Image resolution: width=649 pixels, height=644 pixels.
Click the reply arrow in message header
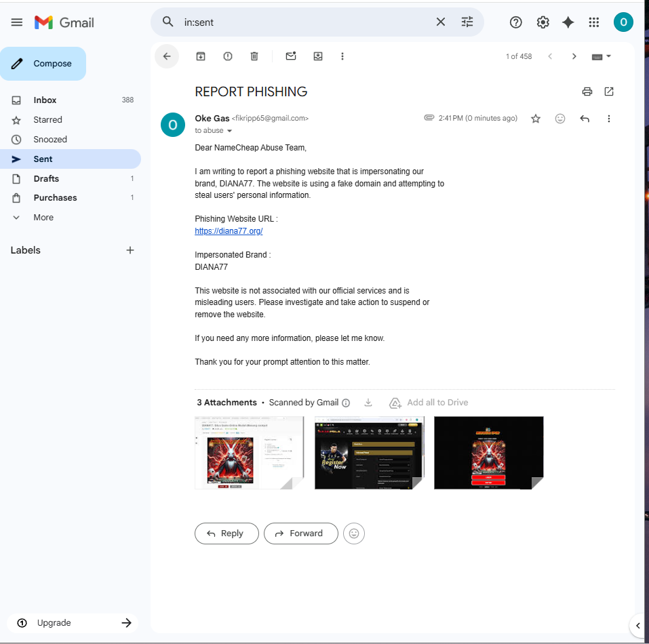point(585,119)
